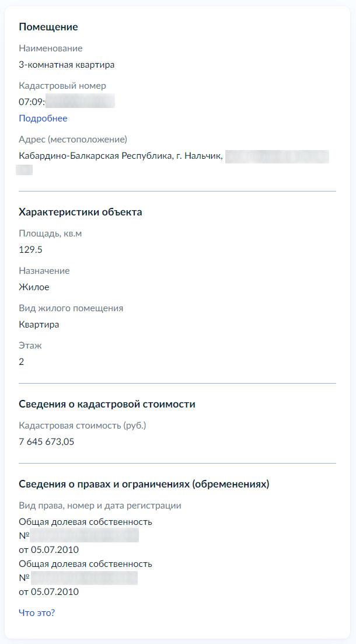This screenshot has width=356, height=644.
Task: Select the Жилое purpose value
Action: pos(34,287)
